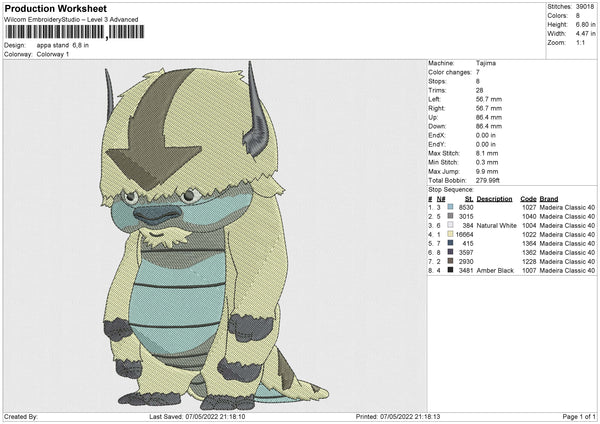Click the 'Production Worksheet' title
Viewport: 600px width, 424px height.
pos(56,8)
